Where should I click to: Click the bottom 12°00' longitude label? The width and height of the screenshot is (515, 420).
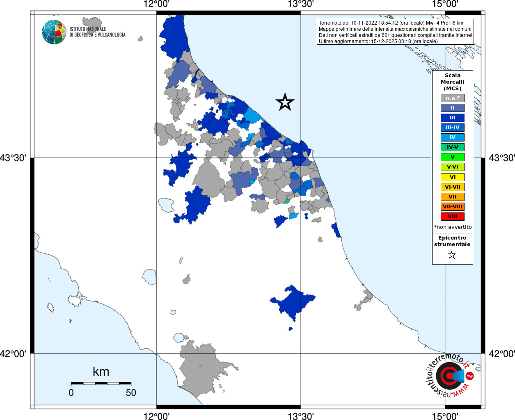[156, 416]
